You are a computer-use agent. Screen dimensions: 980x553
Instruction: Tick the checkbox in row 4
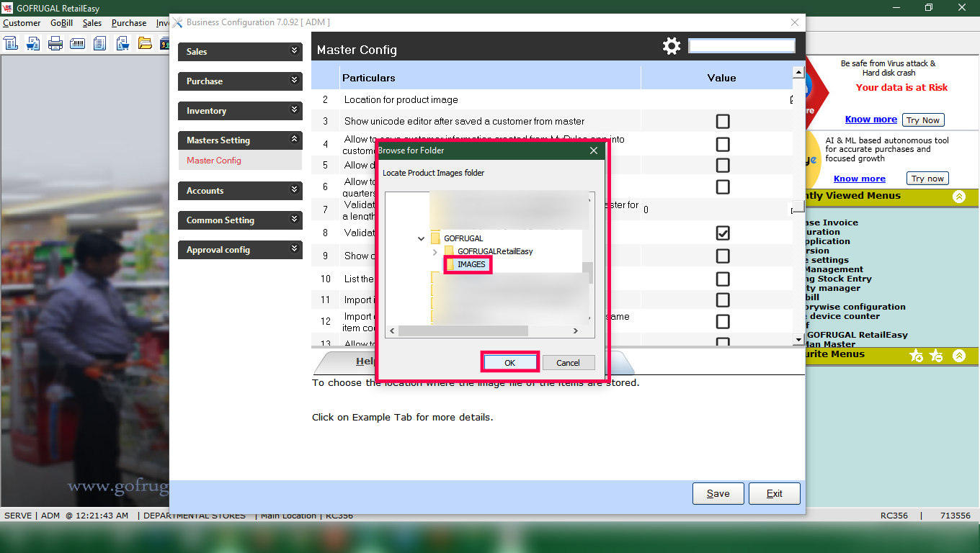tap(723, 144)
